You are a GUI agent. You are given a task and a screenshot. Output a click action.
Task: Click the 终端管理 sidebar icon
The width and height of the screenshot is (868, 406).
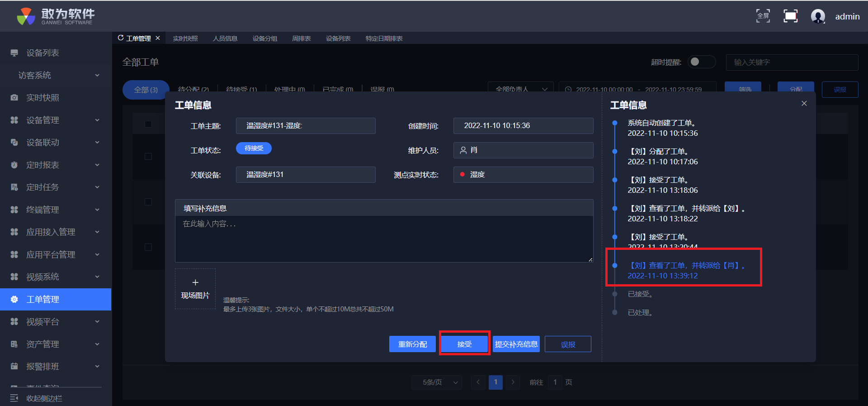[x=14, y=210]
